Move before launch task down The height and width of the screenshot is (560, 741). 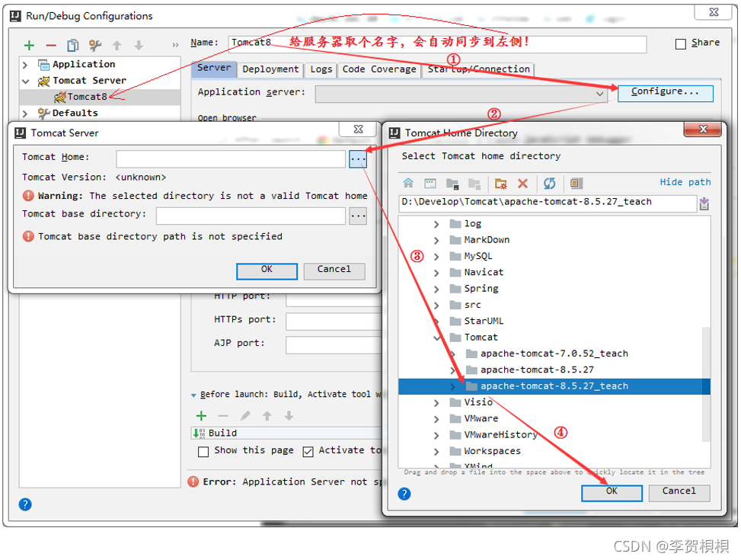(x=289, y=416)
